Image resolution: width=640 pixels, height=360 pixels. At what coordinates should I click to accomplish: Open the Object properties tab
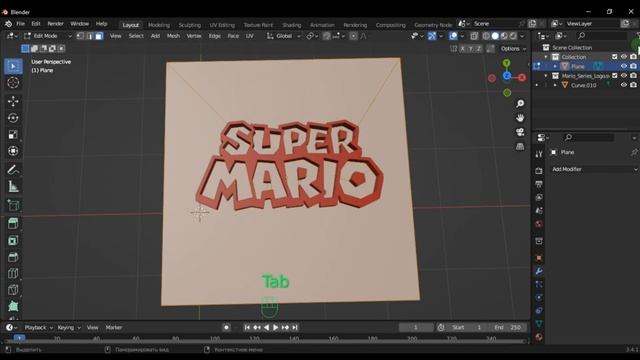click(x=539, y=258)
